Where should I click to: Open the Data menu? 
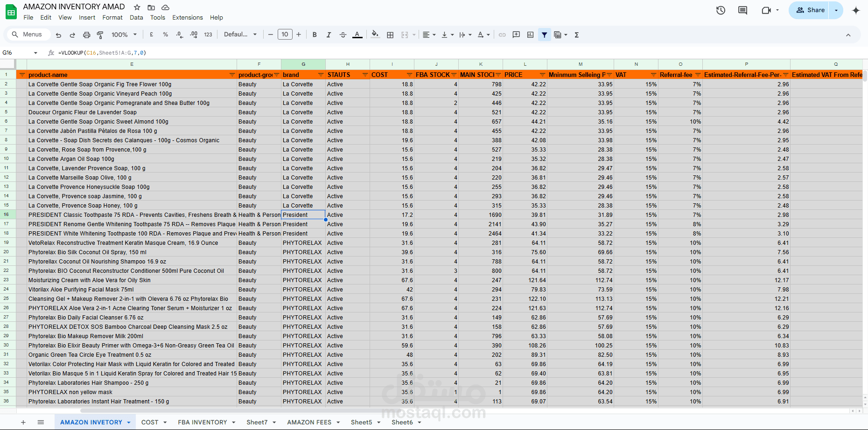[136, 18]
